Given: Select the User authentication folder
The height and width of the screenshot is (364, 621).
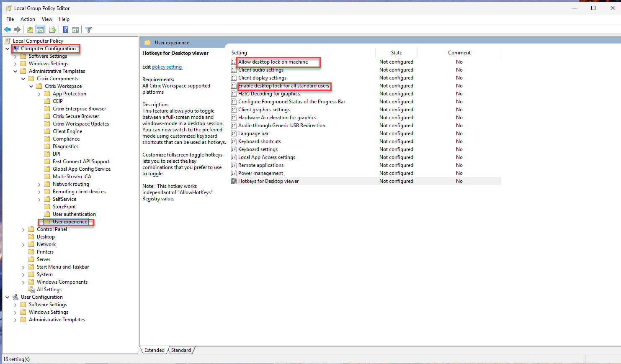Looking at the screenshot, I should pyautogui.click(x=74, y=214).
